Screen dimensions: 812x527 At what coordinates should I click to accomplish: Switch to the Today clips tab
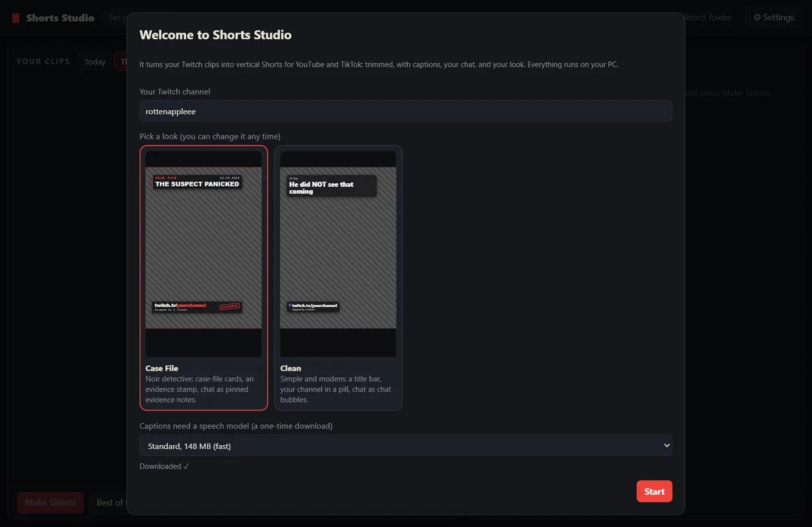[x=95, y=61]
